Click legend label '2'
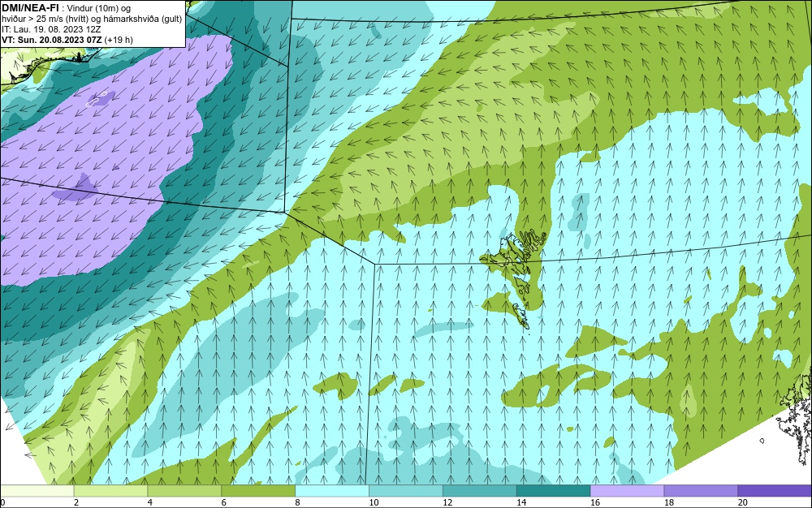812x508 pixels. pyautogui.click(x=76, y=502)
